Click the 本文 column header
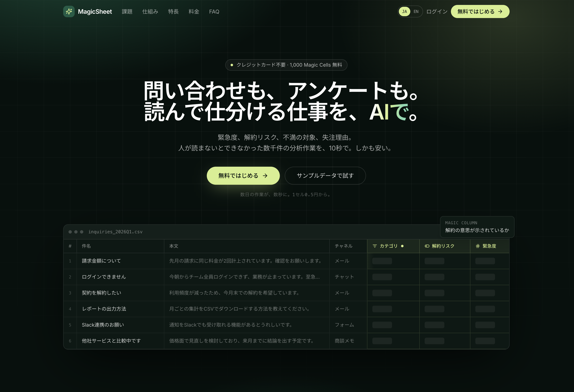574x392 pixels. tap(174, 246)
